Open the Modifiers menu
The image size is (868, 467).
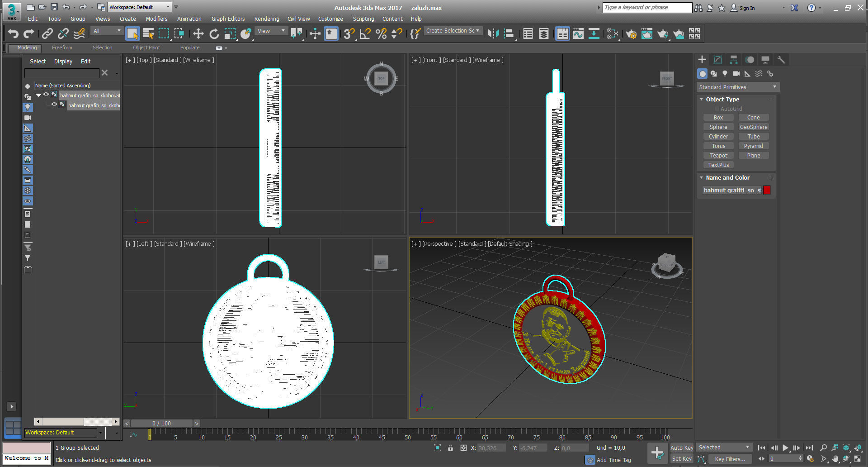pyautogui.click(x=156, y=19)
